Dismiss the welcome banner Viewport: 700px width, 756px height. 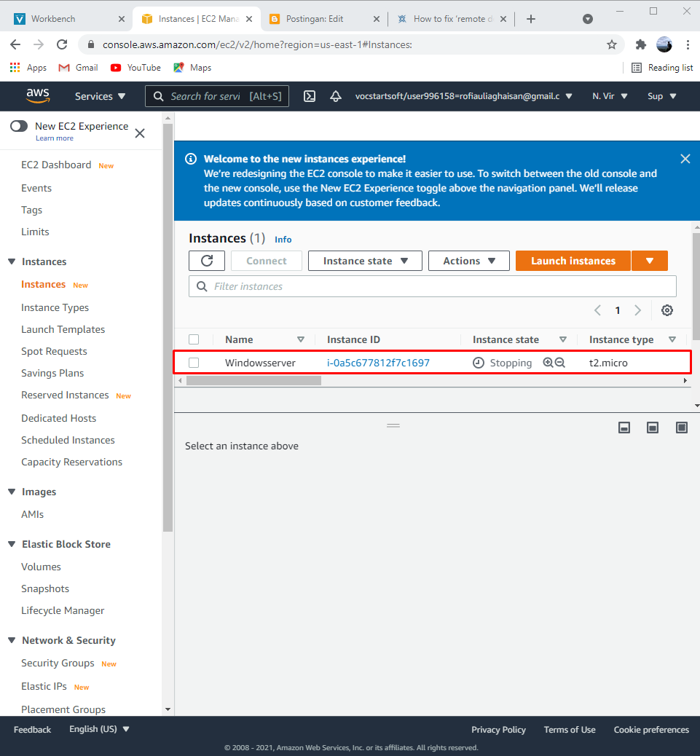[x=685, y=159]
